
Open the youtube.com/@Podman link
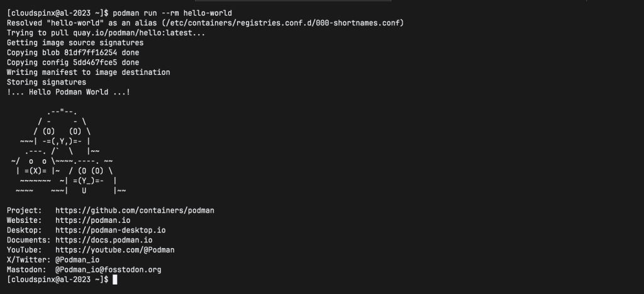(115, 250)
